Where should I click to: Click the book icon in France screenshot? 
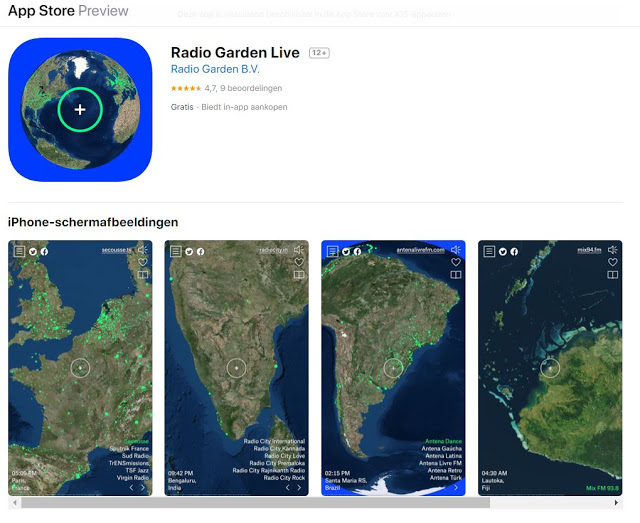point(143,275)
